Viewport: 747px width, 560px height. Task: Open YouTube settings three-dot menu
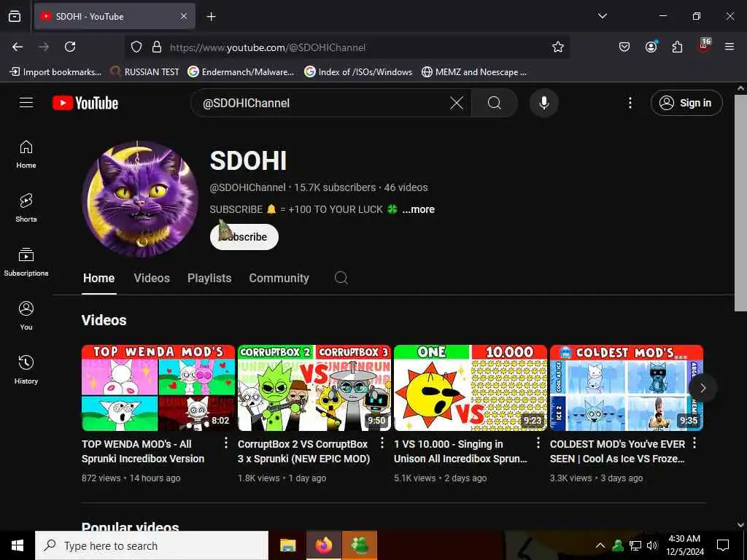(x=630, y=103)
